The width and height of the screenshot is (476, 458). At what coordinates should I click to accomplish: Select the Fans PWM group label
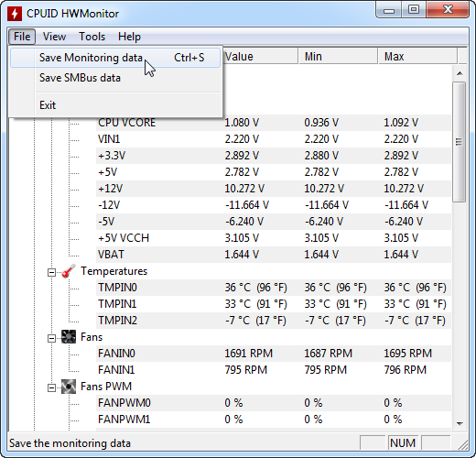point(106,387)
